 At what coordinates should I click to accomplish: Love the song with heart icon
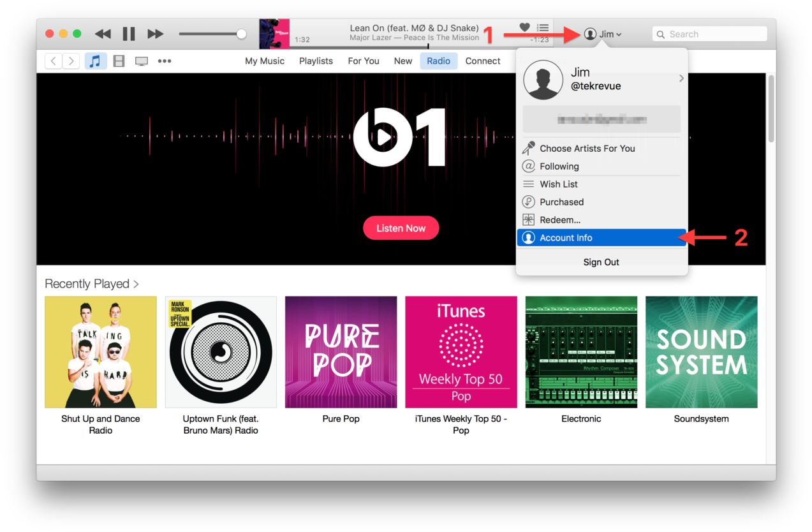(x=524, y=27)
